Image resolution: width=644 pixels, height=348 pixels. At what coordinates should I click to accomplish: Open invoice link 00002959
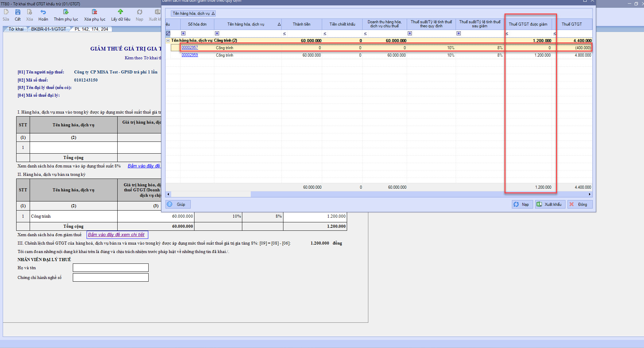[190, 55]
